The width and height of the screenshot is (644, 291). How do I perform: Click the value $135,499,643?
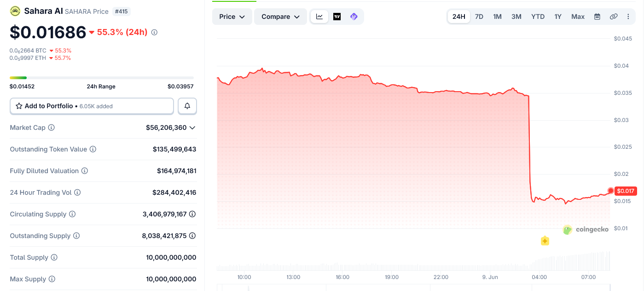[174, 149]
